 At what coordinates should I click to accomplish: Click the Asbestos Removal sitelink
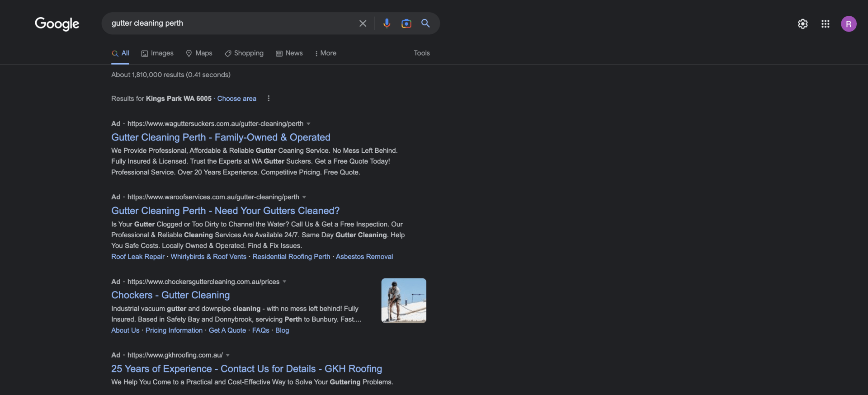click(x=364, y=257)
